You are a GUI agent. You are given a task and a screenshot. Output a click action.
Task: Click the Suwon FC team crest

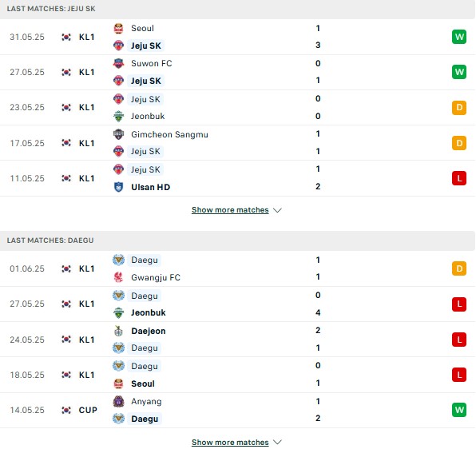point(118,63)
